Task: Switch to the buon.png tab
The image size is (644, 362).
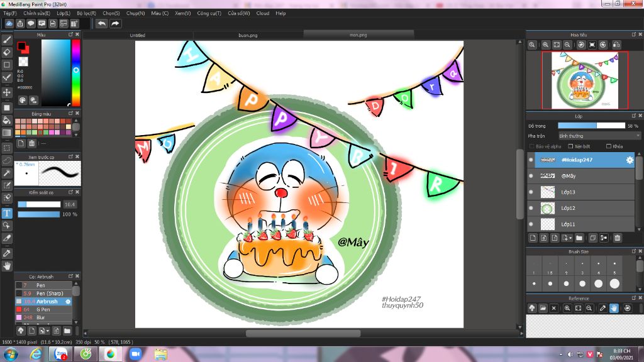Action: point(248,35)
